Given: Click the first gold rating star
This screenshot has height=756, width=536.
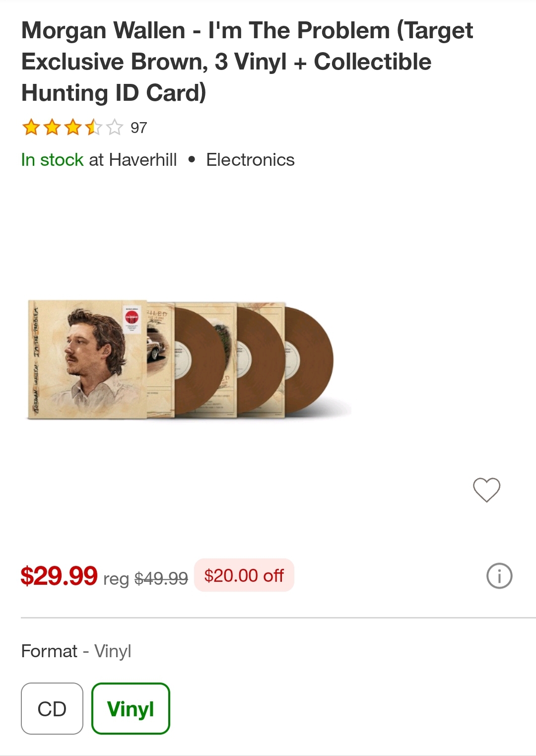Looking at the screenshot, I should (x=31, y=128).
